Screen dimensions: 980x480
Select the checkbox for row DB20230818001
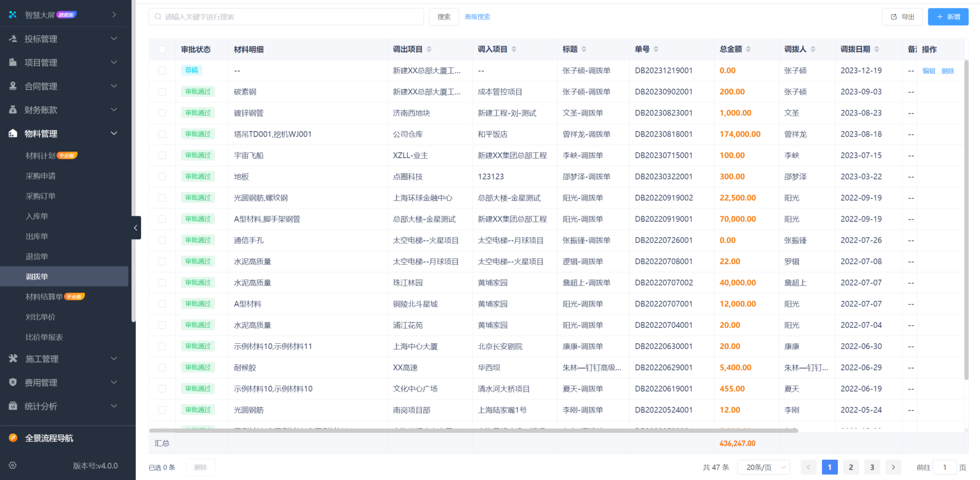tap(162, 134)
